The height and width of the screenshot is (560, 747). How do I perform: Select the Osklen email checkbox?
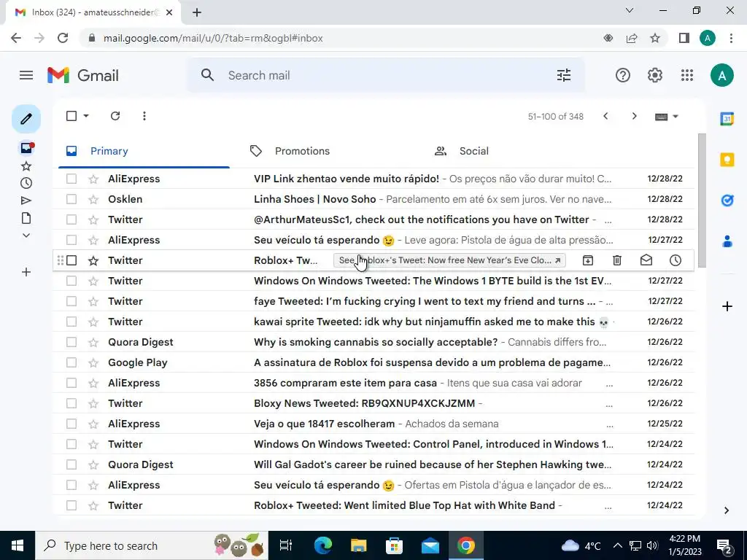[71, 199]
